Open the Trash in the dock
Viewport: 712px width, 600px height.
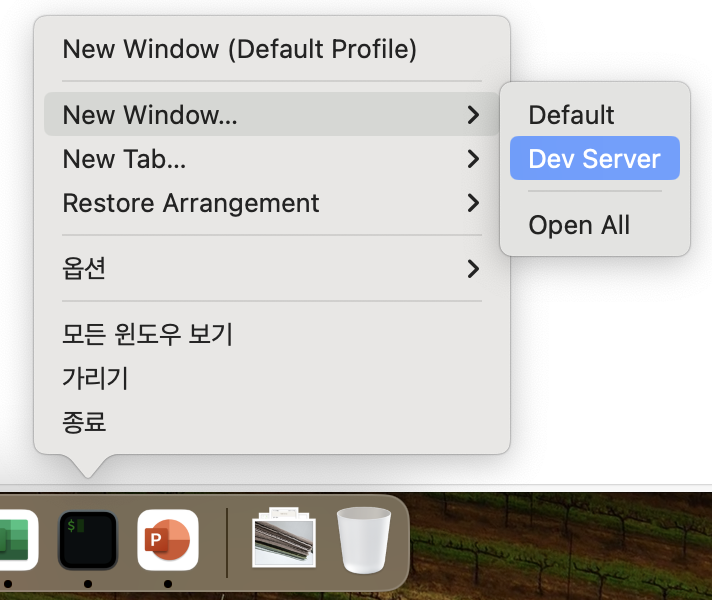point(364,540)
